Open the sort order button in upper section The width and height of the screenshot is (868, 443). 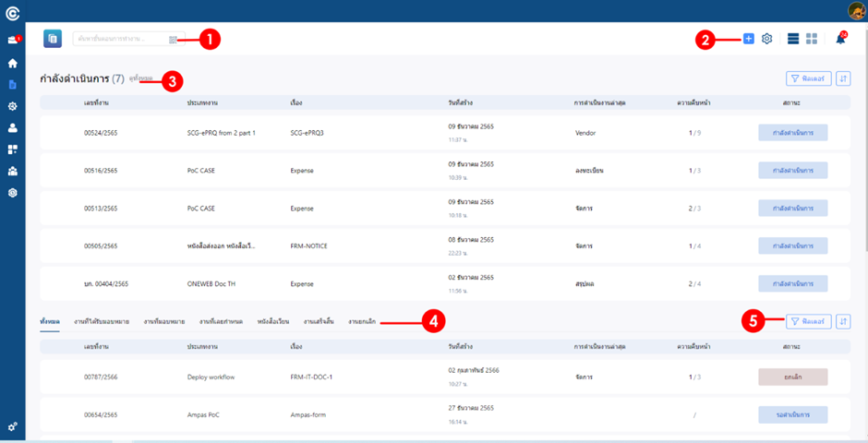pos(843,78)
